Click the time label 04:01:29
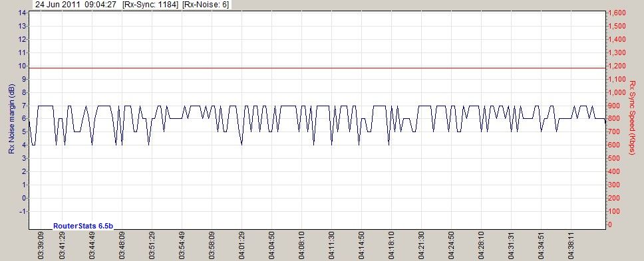The width and height of the screenshot is (644, 261). coord(242,246)
